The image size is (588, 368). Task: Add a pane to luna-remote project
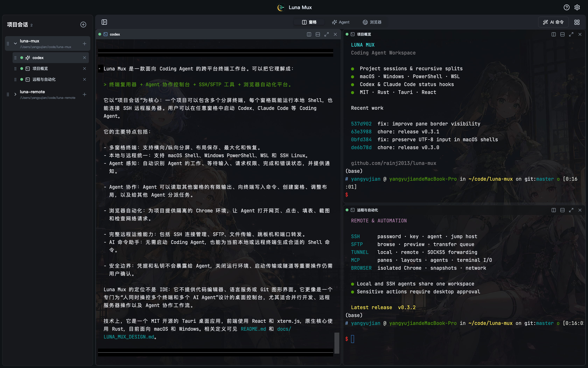(84, 94)
